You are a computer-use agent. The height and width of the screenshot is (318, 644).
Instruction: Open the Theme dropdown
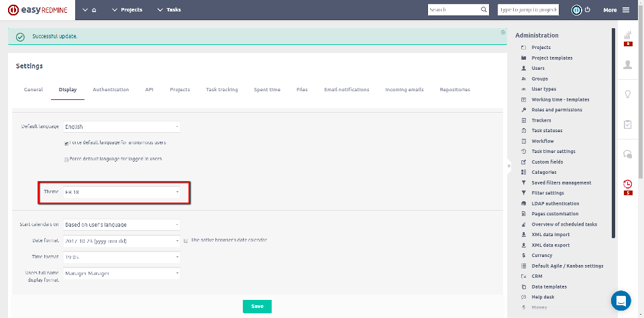(121, 192)
